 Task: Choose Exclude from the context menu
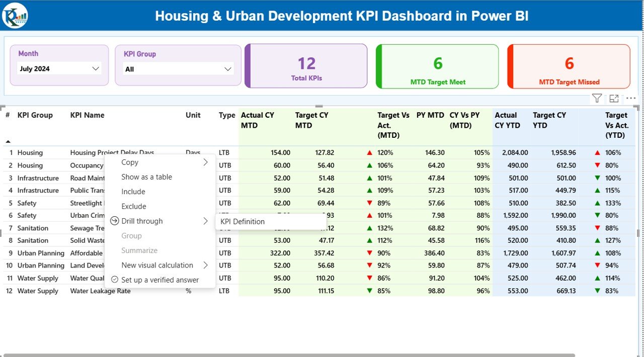point(134,206)
